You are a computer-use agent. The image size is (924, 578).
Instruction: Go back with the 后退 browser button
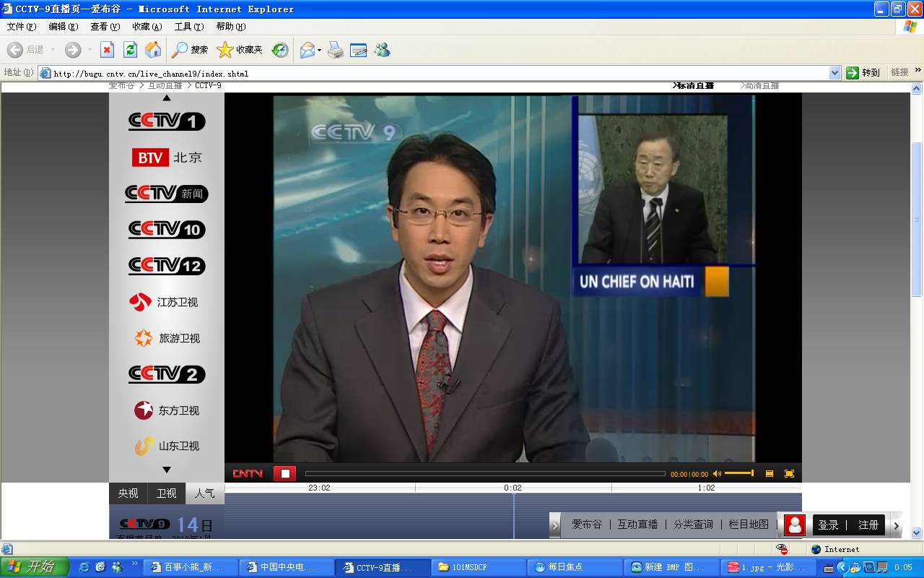click(26, 50)
